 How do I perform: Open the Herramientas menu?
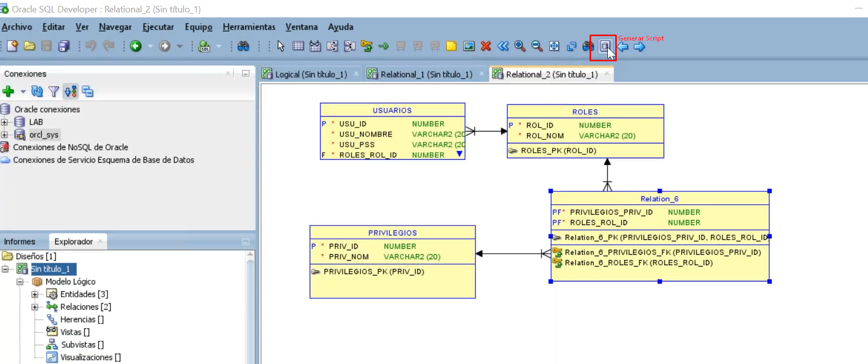point(249,27)
